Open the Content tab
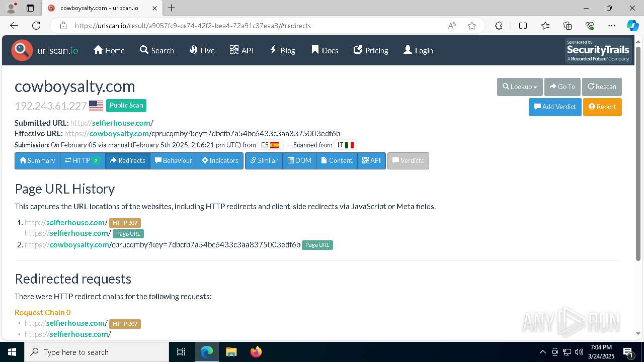 point(337,160)
